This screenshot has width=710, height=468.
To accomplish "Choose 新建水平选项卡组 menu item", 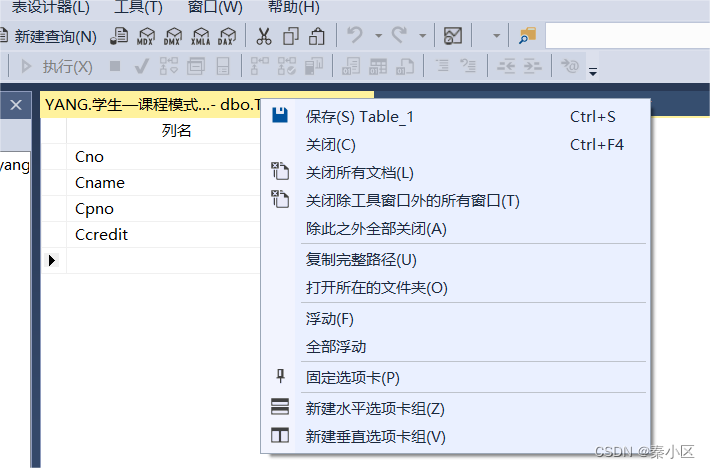I will coord(456,409).
